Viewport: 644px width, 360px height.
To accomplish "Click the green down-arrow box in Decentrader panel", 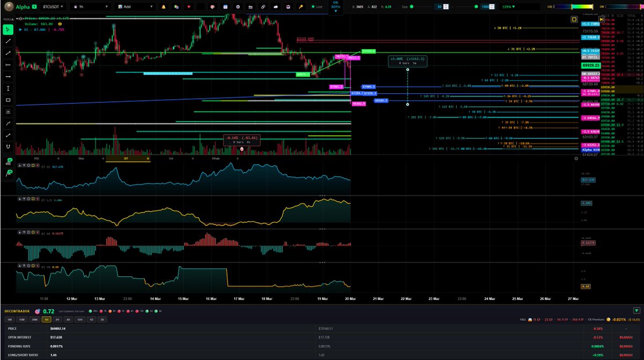I will point(636,310).
